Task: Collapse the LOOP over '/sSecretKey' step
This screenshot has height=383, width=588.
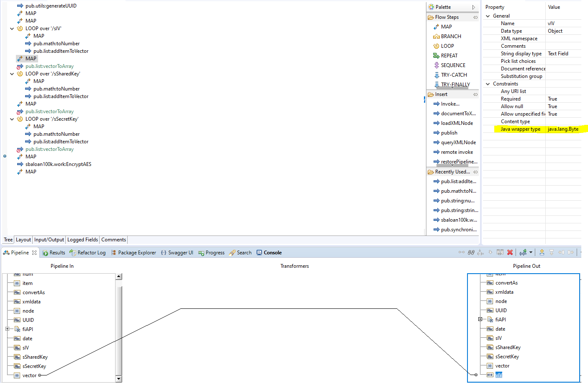Action: 12,119
